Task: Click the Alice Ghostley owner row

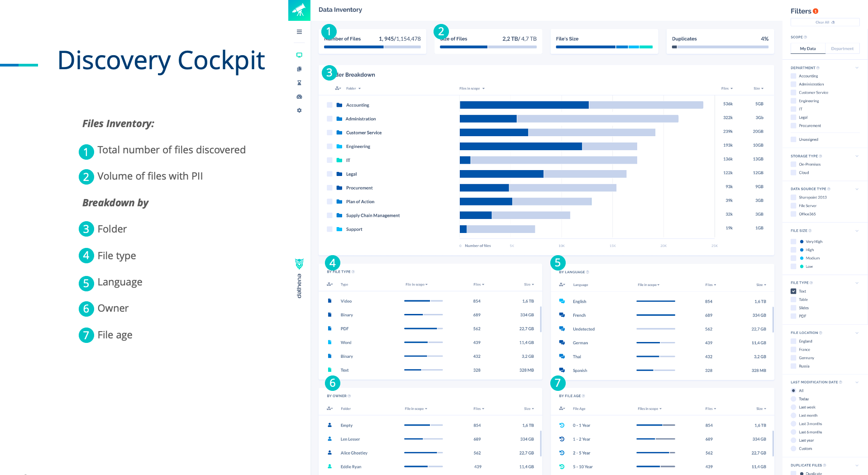Action: [x=431, y=453]
